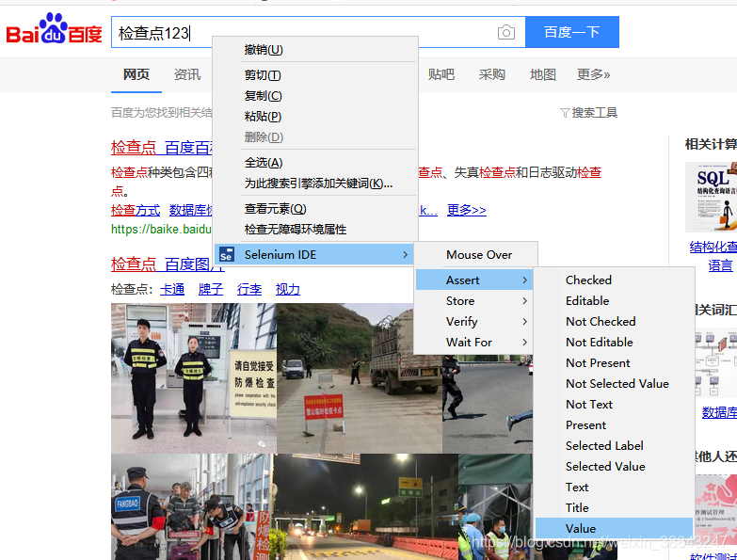Open the FANGBAO officer luggage photo

tap(192, 507)
